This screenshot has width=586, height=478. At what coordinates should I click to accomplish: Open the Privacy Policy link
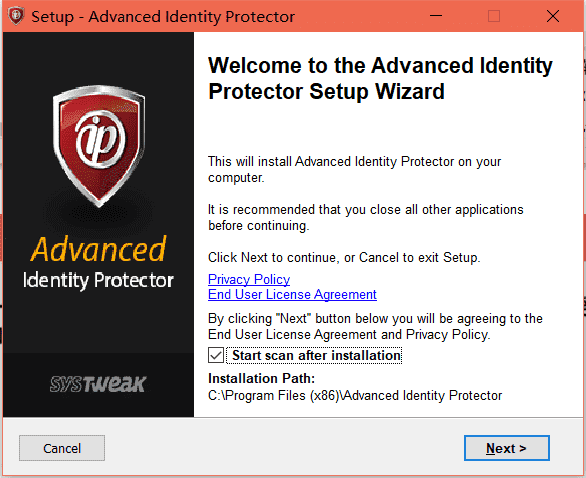249,279
